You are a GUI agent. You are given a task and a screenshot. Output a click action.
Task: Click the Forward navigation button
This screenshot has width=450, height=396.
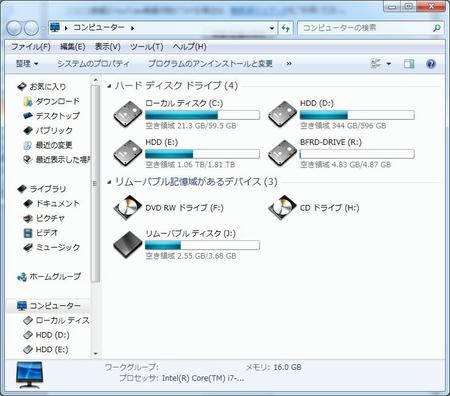click(x=31, y=28)
